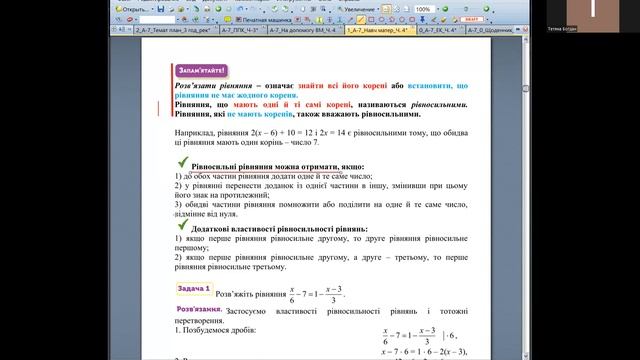Click the purple Розв'язання heading
This screenshot has height=360, width=640.
click(199, 309)
